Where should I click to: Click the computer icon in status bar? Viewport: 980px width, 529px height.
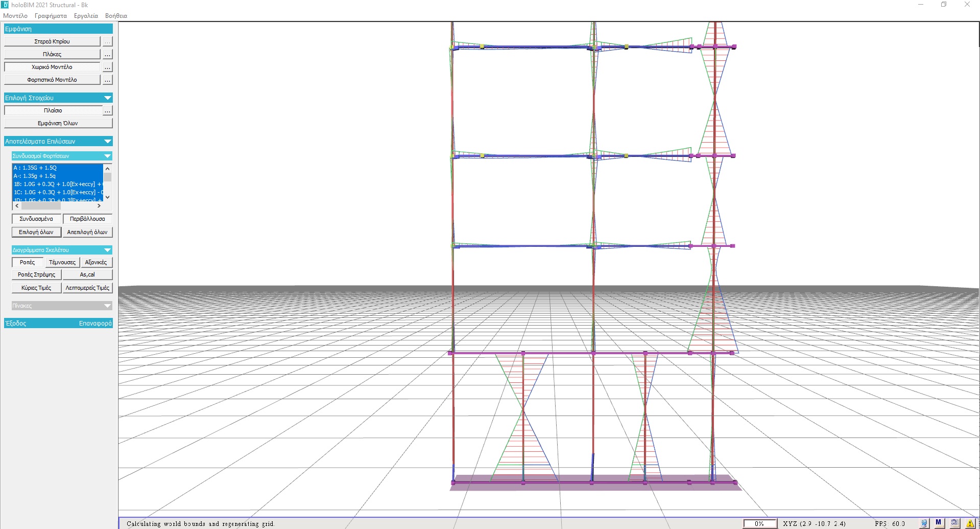click(924, 523)
